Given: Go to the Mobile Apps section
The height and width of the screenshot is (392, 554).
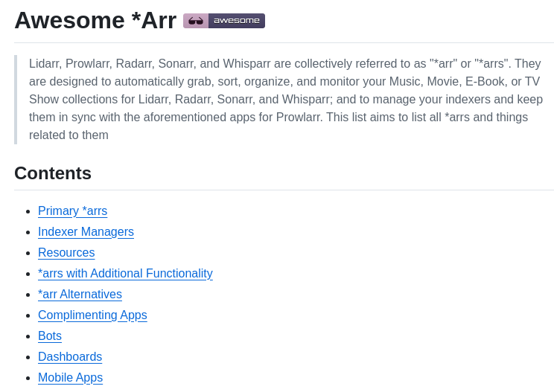Looking at the screenshot, I should tap(70, 378).
